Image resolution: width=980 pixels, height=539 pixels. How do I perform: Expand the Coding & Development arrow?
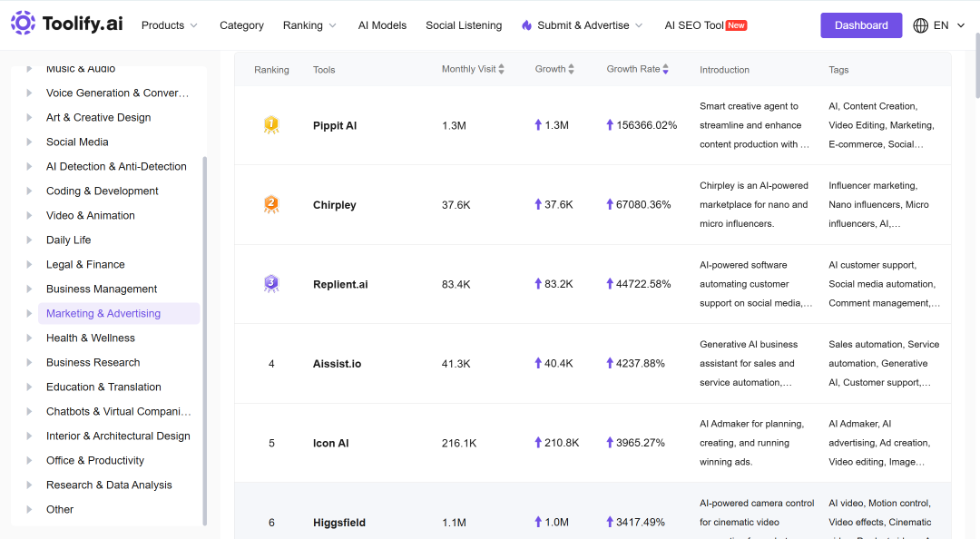tap(29, 191)
